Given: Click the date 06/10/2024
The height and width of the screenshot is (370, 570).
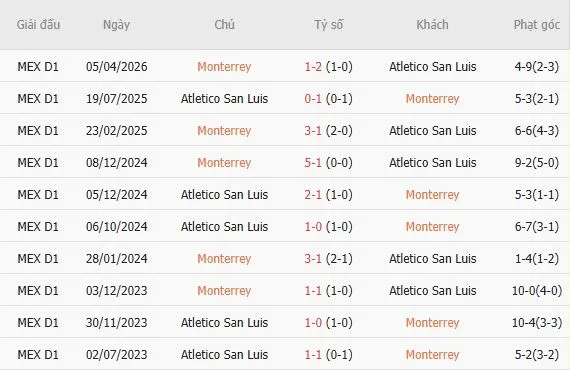Looking at the screenshot, I should (x=117, y=227).
